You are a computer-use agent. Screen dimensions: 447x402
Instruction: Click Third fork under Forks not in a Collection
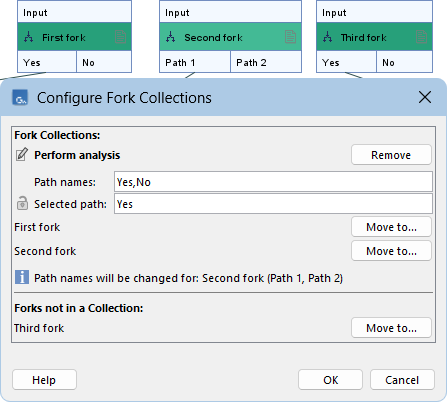pos(39,328)
